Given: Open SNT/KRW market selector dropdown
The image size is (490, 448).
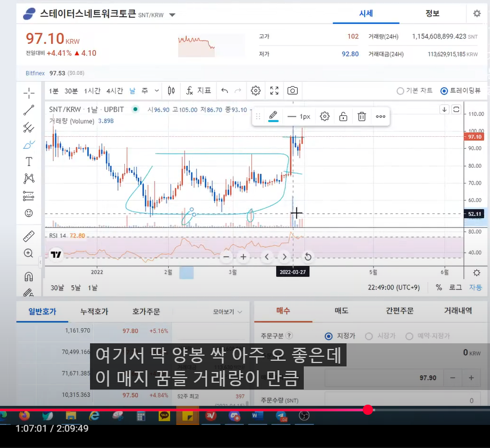Looking at the screenshot, I should click(172, 15).
